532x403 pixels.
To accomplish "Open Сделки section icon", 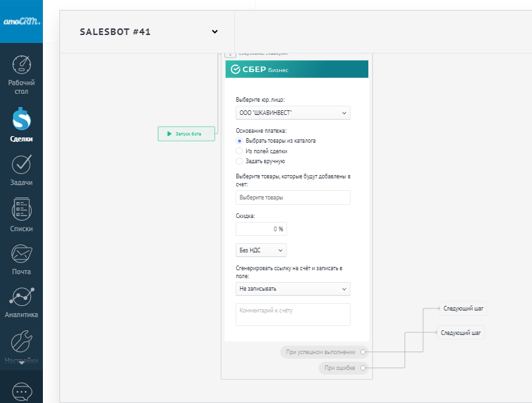I will (21, 119).
